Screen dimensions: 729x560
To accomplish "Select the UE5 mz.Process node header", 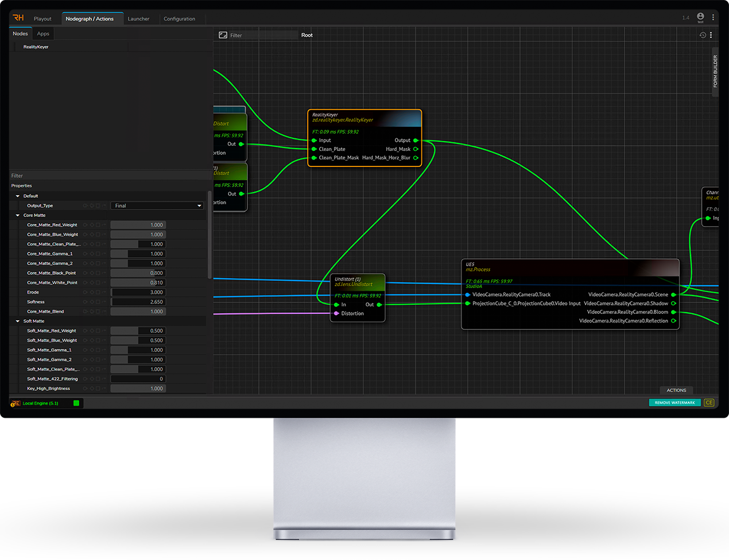I will [x=570, y=267].
